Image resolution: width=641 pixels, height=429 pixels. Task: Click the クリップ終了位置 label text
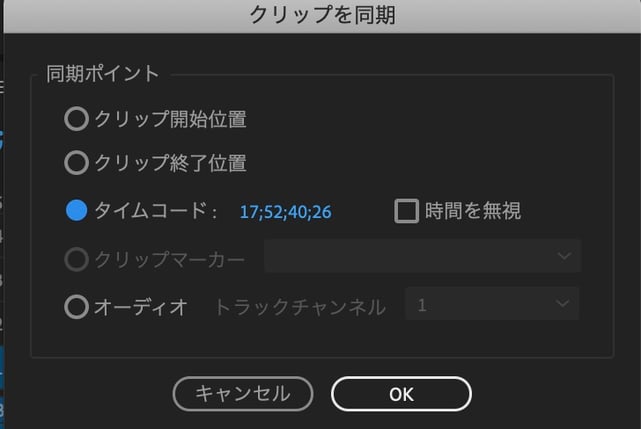tap(170, 163)
